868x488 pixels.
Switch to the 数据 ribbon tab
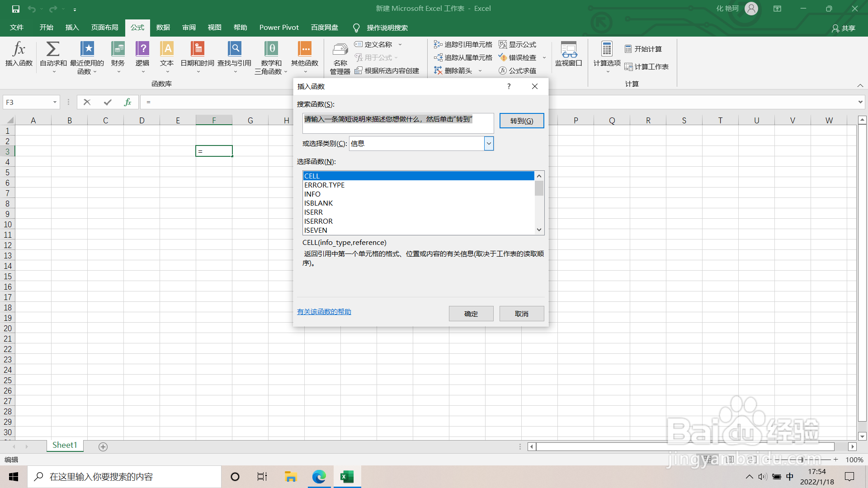pos(163,28)
